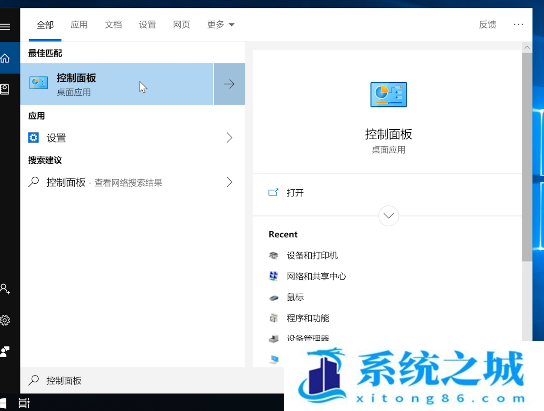Focus the search box containing 控制面板

[152, 380]
